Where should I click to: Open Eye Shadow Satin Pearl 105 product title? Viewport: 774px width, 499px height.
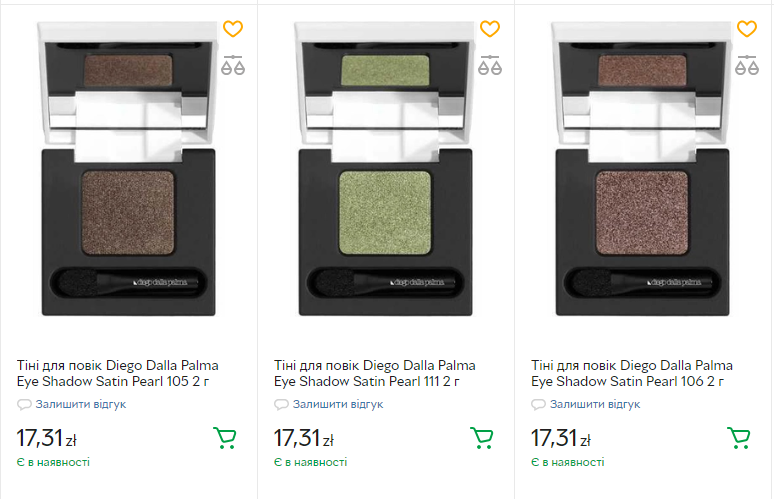click(x=117, y=373)
